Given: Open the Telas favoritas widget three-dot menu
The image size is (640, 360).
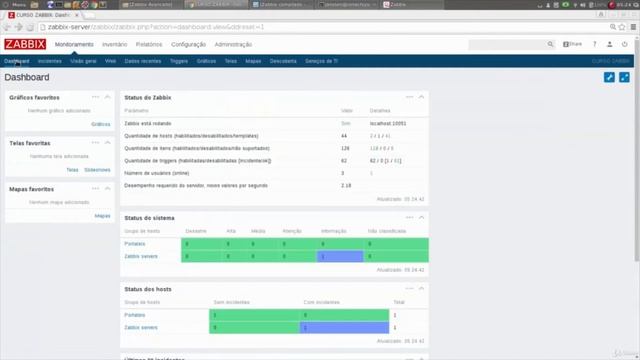Looking at the screenshot, I should pos(96,143).
